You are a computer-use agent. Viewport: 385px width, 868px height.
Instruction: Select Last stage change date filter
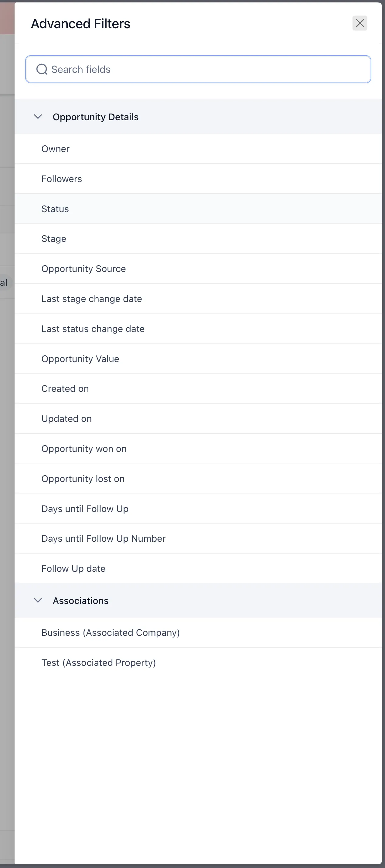click(x=198, y=299)
